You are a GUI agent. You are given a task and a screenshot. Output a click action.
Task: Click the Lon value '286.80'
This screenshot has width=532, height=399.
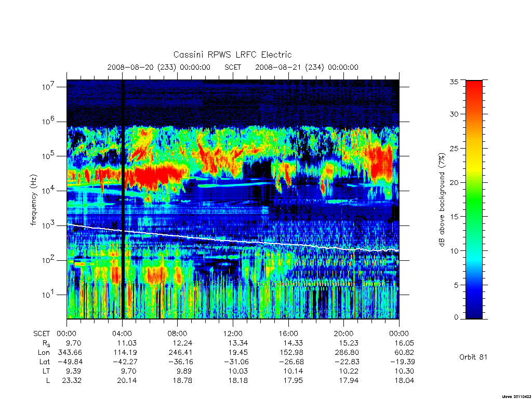[x=347, y=353]
